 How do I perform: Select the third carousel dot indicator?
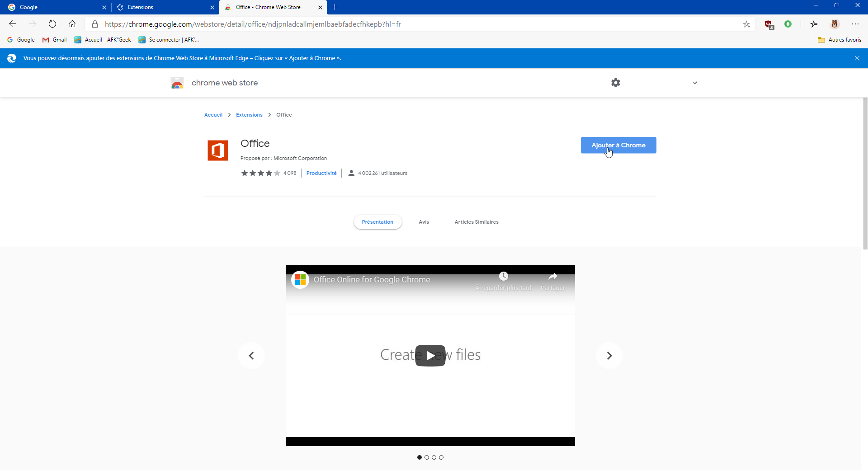pos(434,457)
